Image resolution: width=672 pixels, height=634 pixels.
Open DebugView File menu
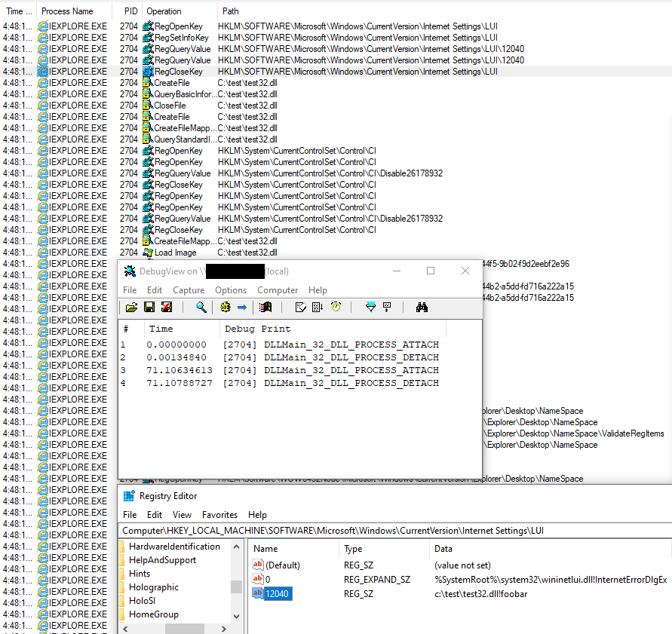click(x=130, y=290)
